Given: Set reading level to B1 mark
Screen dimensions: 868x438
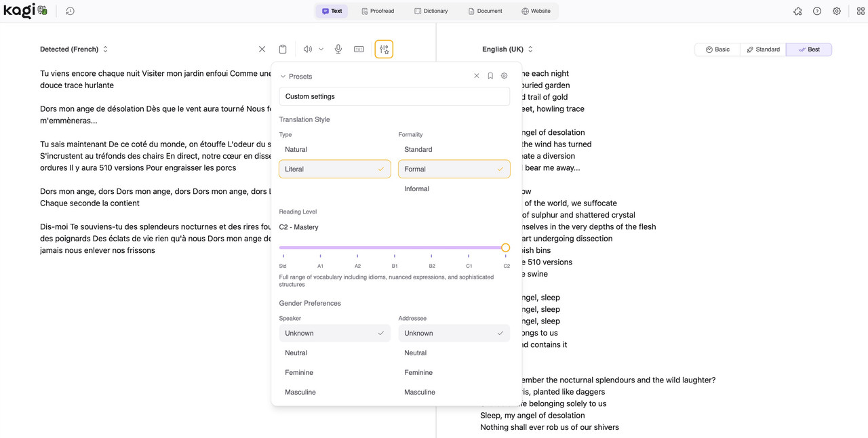Looking at the screenshot, I should (x=395, y=266).
